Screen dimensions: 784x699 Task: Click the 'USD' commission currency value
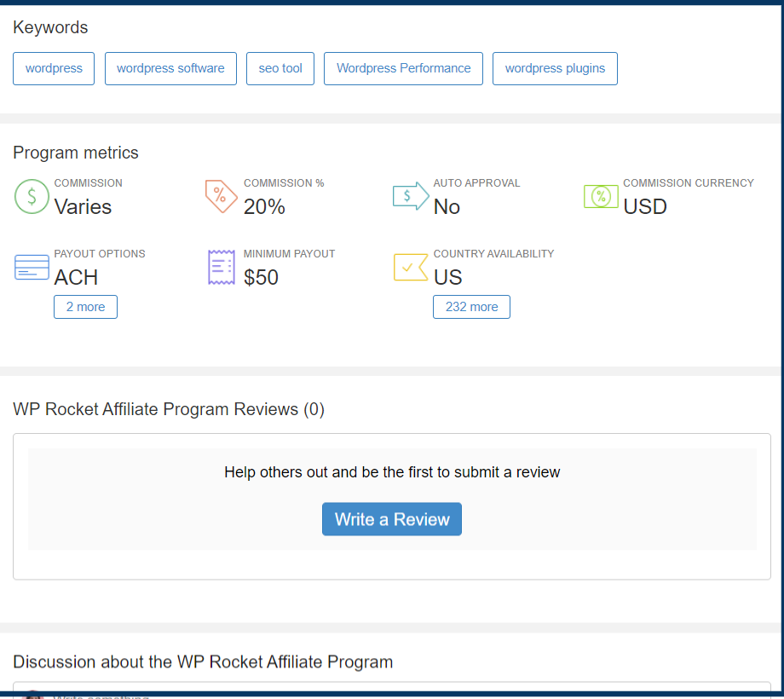click(645, 206)
